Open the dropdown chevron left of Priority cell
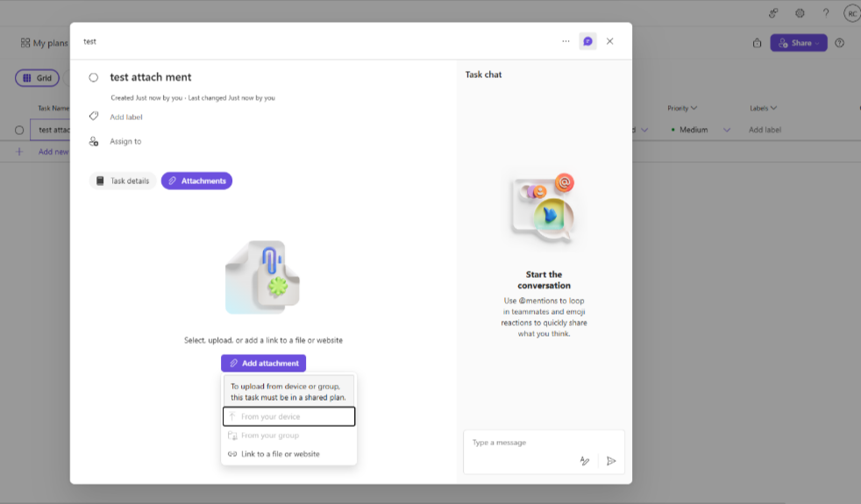 pos(644,130)
